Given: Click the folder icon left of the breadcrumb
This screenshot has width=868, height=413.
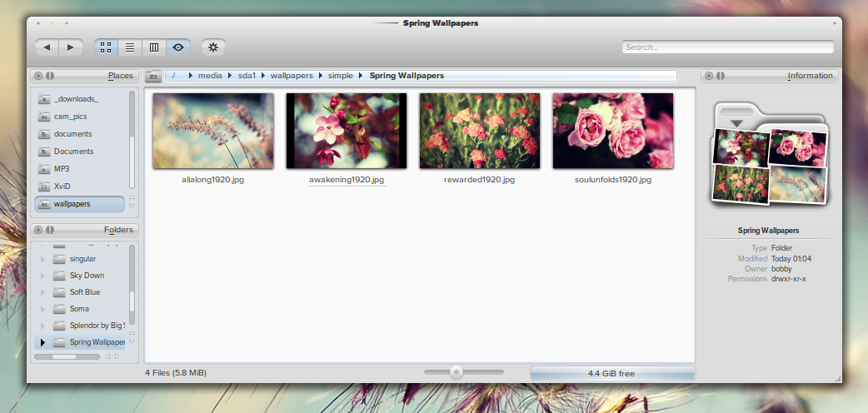Looking at the screenshot, I should point(153,76).
